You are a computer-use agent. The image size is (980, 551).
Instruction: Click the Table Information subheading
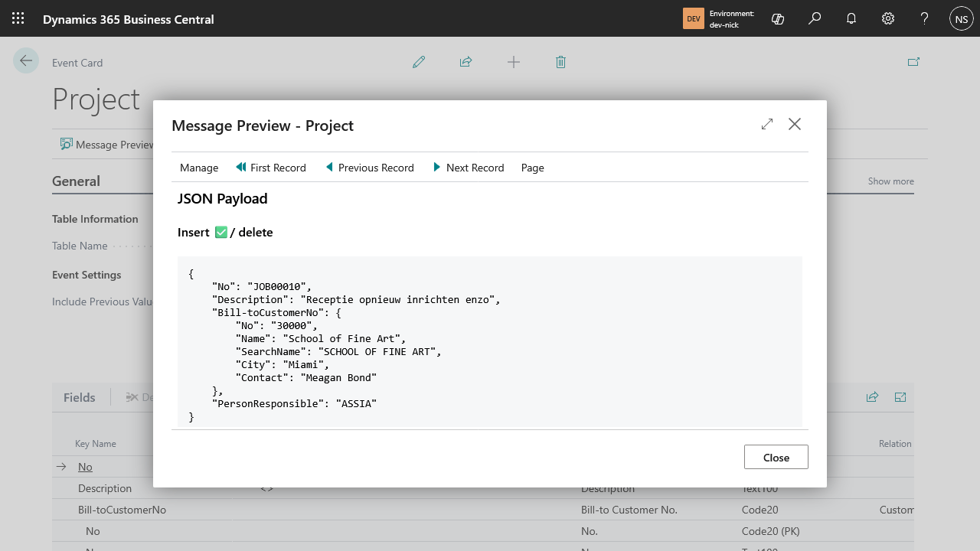[95, 219]
